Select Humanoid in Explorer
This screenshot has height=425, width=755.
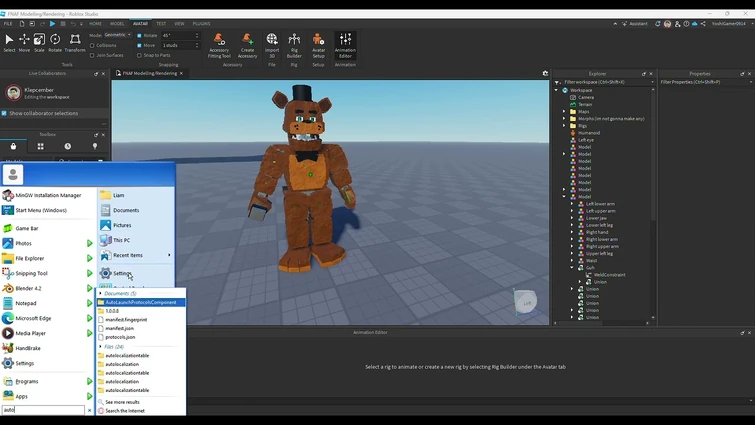tap(589, 133)
